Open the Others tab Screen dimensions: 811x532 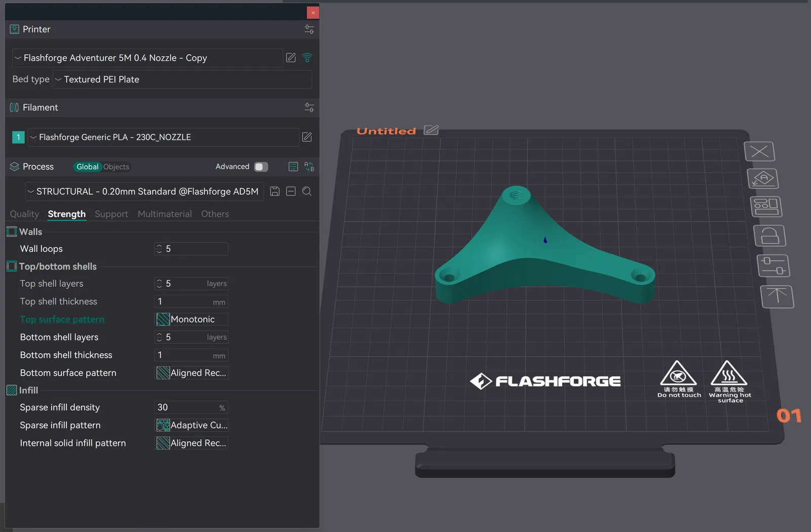(x=215, y=214)
